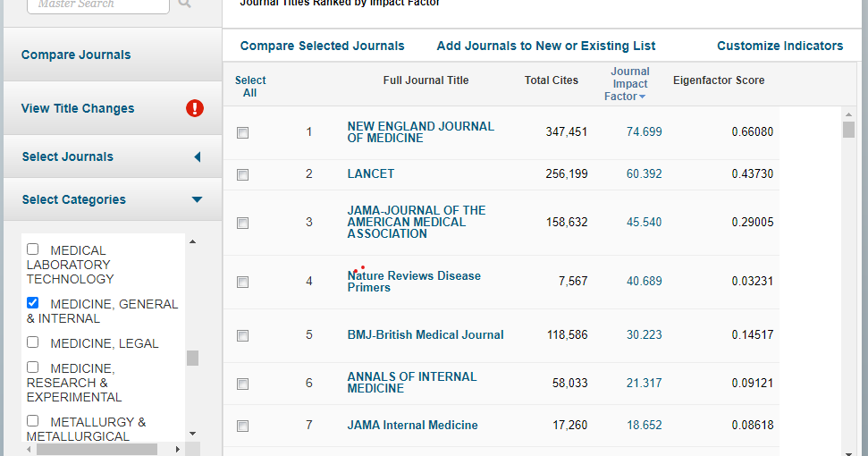Viewport: 868px width, 456px height.
Task: Open Compare Journals in sidebar
Action: click(x=76, y=55)
